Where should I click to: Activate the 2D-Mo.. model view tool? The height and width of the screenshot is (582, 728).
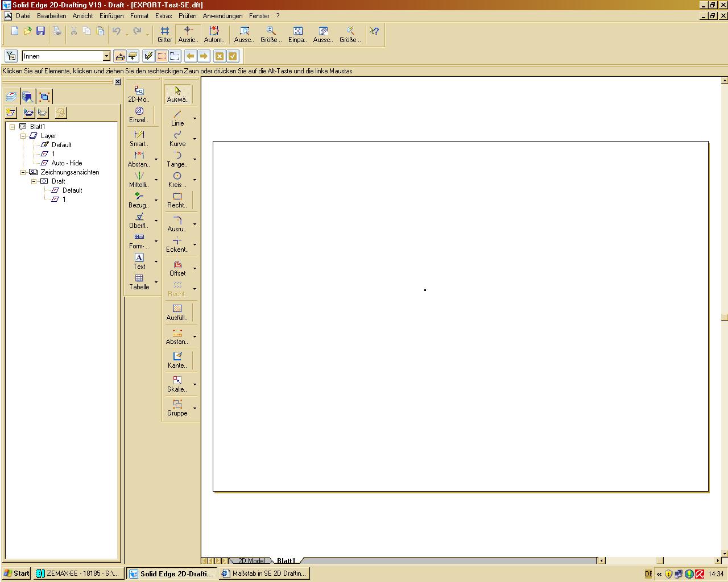[x=139, y=94]
